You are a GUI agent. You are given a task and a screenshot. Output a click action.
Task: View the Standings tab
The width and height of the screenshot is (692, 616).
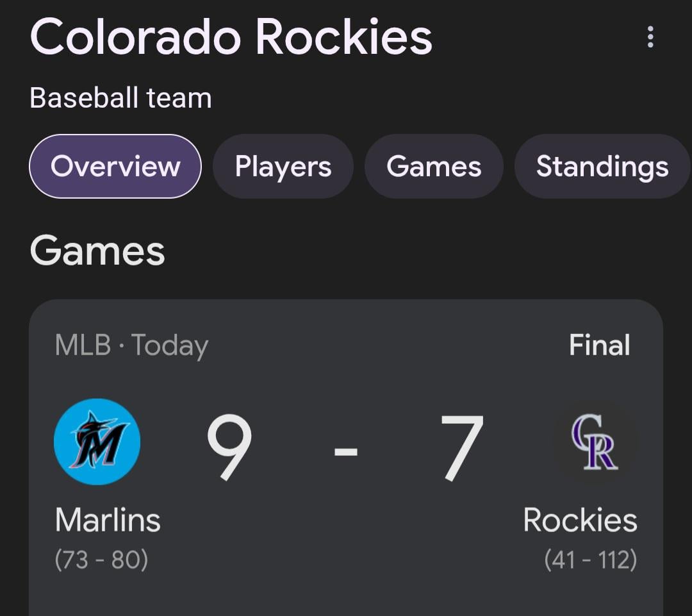(x=602, y=167)
